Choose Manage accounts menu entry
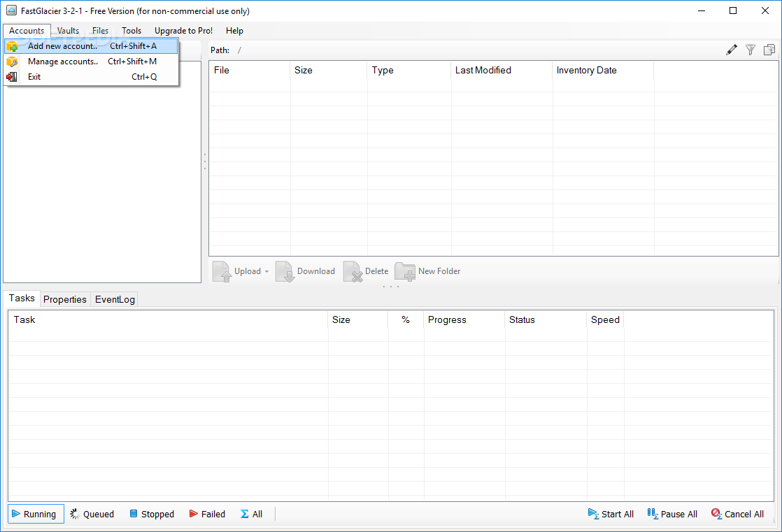The image size is (782, 532). pos(91,62)
